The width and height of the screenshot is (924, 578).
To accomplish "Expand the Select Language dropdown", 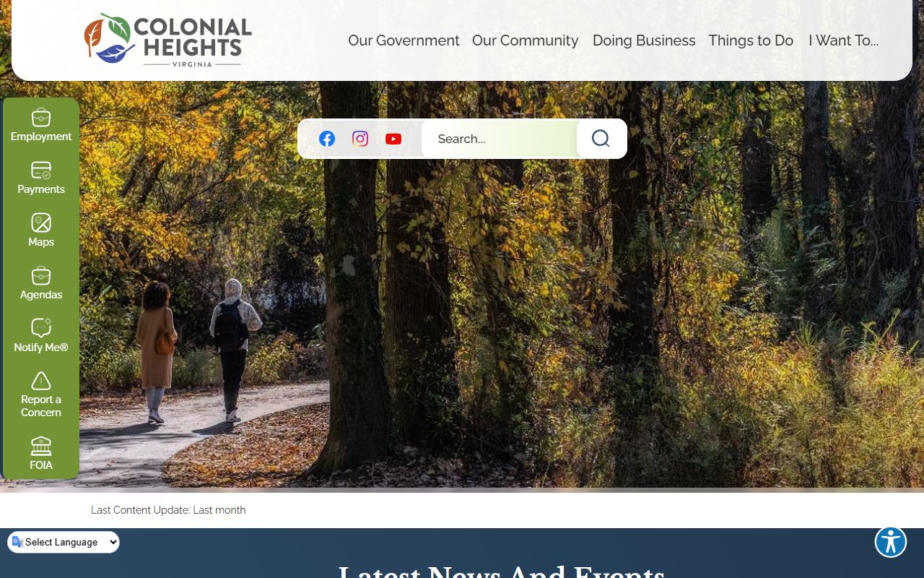I will (x=64, y=542).
